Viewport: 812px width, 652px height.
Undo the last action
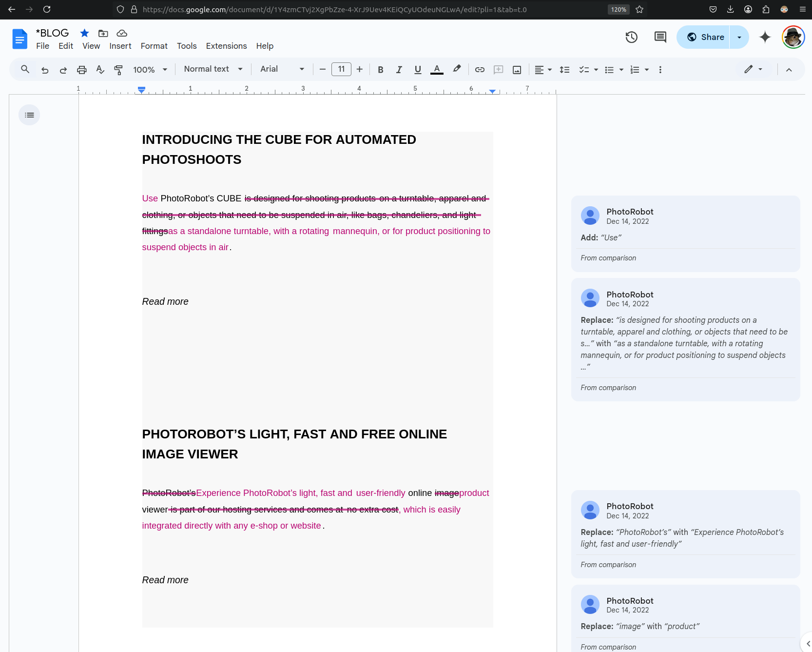click(45, 70)
